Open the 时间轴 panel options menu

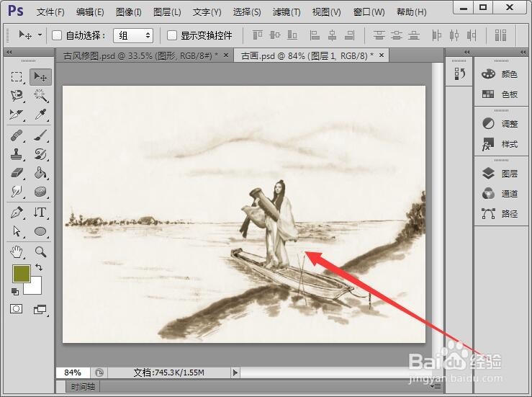tap(435, 386)
